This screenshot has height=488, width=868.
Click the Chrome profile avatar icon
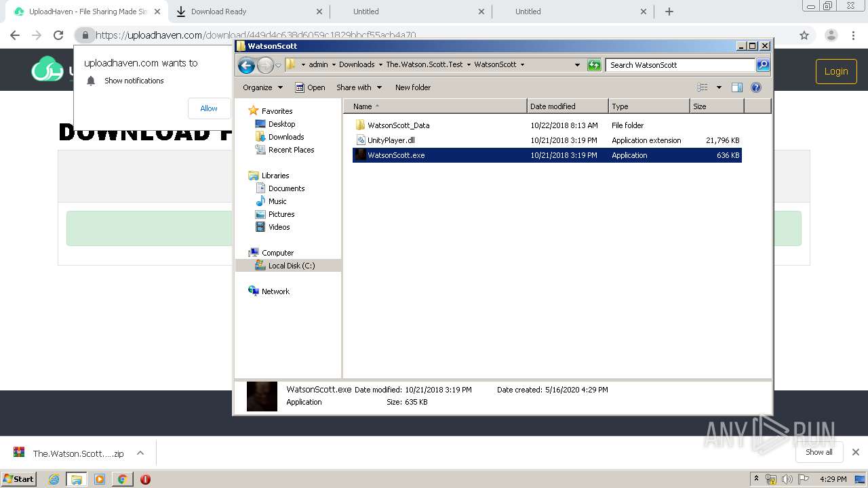click(x=831, y=35)
